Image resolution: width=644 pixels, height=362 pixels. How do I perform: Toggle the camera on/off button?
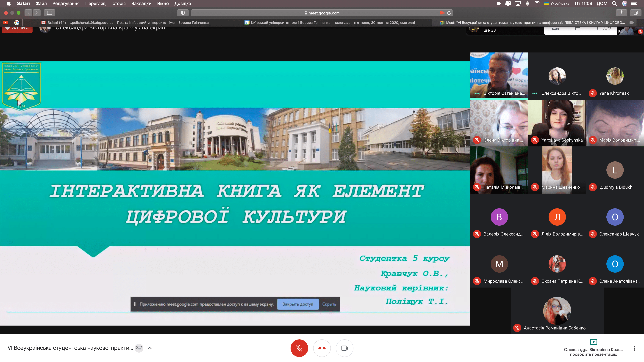tap(344, 348)
